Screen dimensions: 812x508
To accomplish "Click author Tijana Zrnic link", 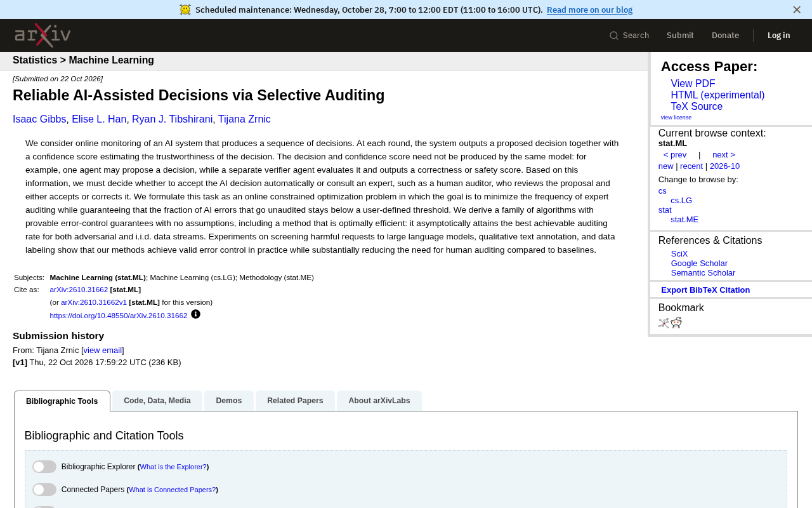I will (244, 119).
